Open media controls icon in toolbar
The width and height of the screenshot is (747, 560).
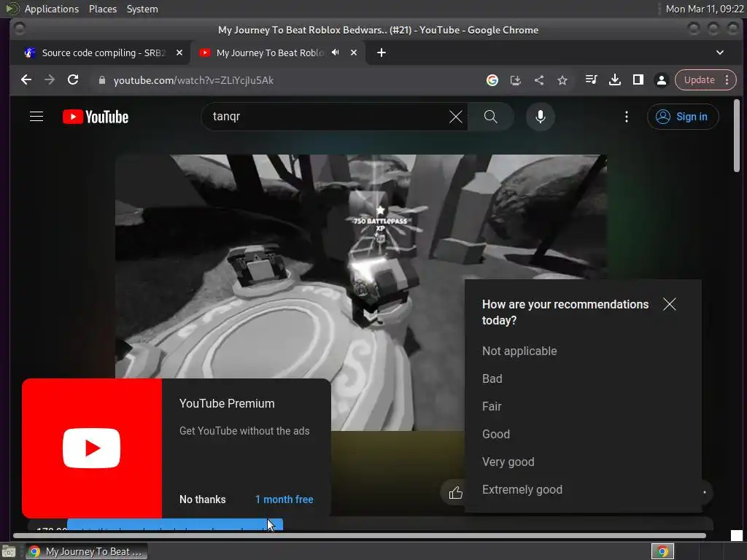pos(591,80)
